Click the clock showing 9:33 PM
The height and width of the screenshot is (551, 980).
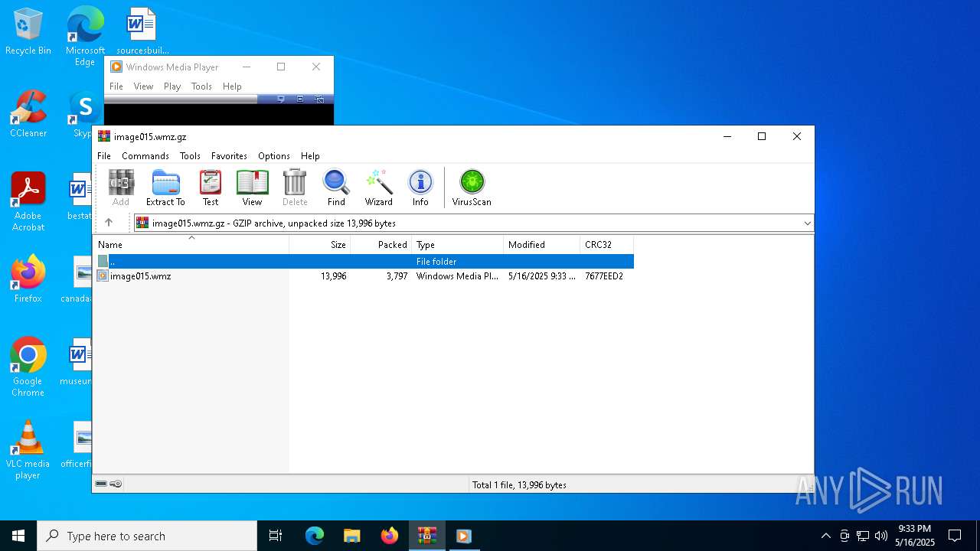[x=915, y=529]
